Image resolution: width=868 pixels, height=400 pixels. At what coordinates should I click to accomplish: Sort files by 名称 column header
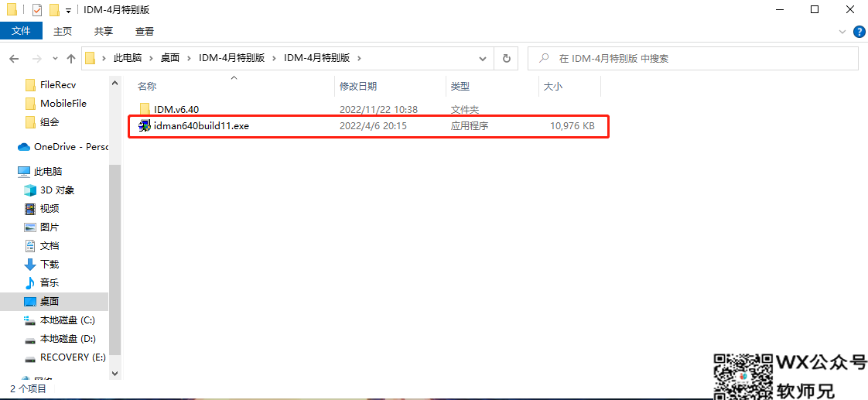(147, 87)
